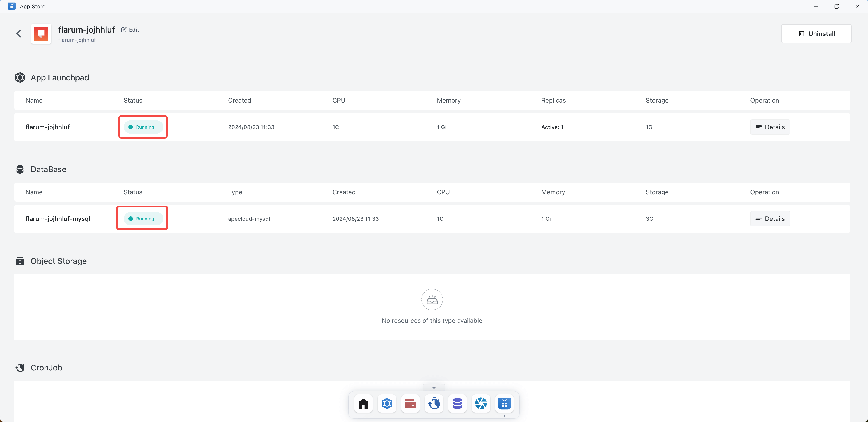Screen dimensions: 868x422
Task: Click the Object Storage section heading icon
Action: coord(20,261)
